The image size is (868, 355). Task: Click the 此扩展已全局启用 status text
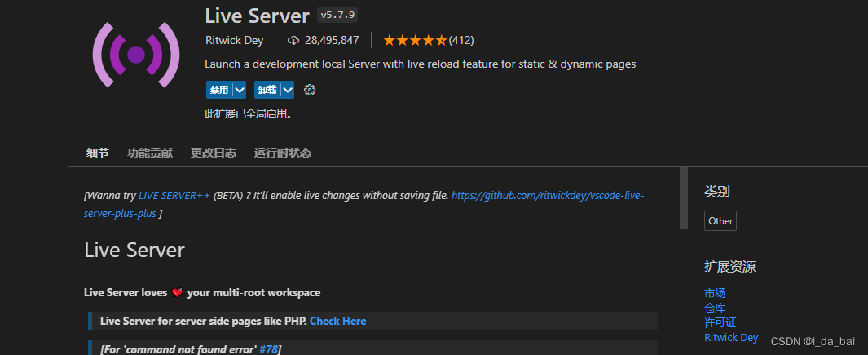click(x=248, y=114)
